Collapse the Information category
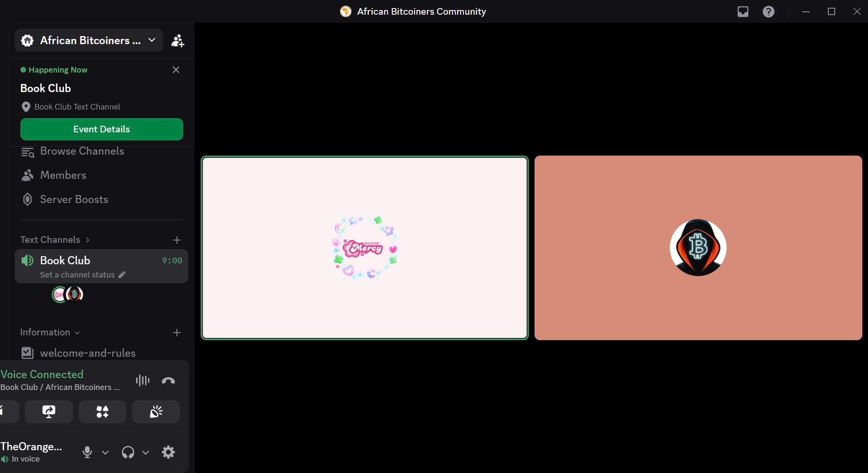Image resolution: width=868 pixels, height=473 pixels. pyautogui.click(x=50, y=332)
